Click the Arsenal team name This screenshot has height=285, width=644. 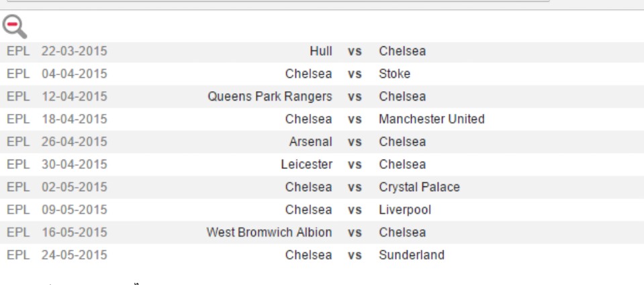tap(310, 142)
